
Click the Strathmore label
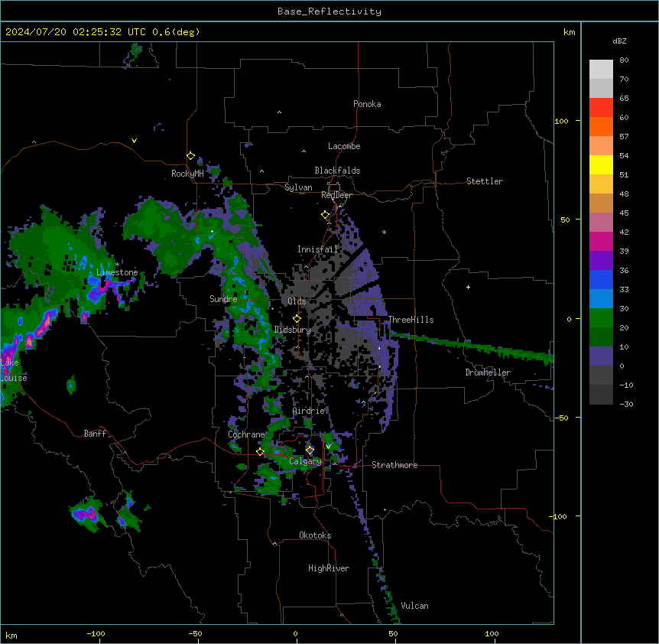tap(394, 465)
